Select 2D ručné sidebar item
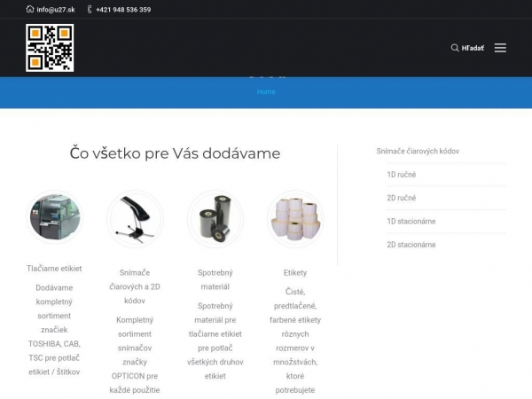Screen dimensions: 532x399 (x=401, y=198)
